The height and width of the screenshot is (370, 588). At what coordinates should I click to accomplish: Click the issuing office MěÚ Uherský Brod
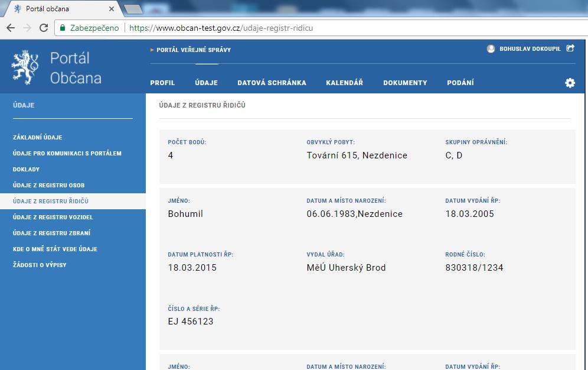346,268
